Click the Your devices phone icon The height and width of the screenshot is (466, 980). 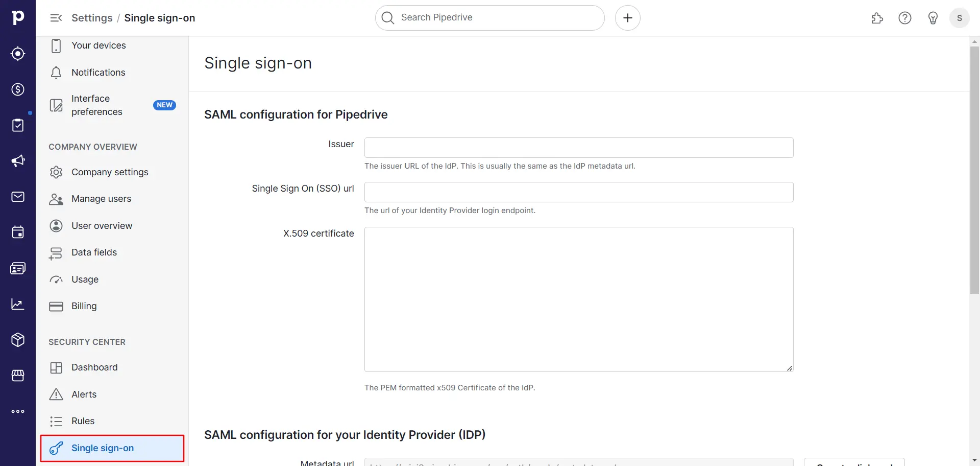pyautogui.click(x=56, y=45)
